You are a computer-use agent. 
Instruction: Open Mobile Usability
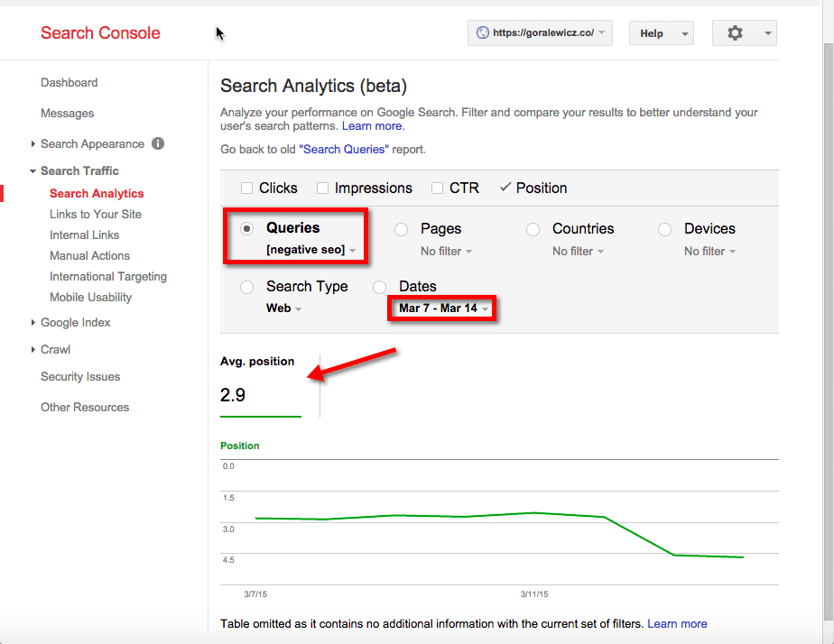point(90,297)
